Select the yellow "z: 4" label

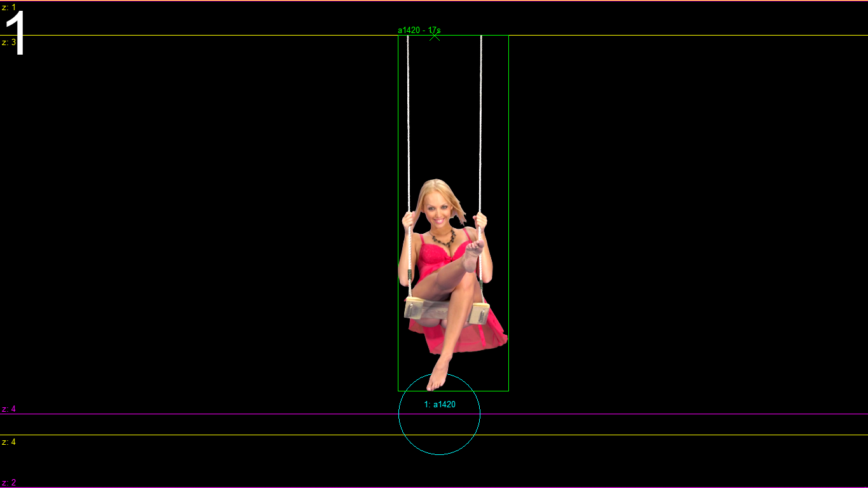point(9,442)
